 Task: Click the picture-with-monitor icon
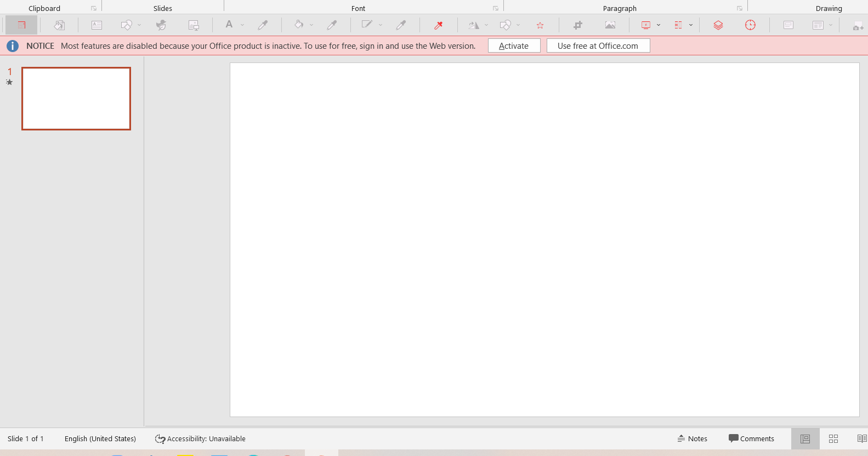(x=194, y=25)
